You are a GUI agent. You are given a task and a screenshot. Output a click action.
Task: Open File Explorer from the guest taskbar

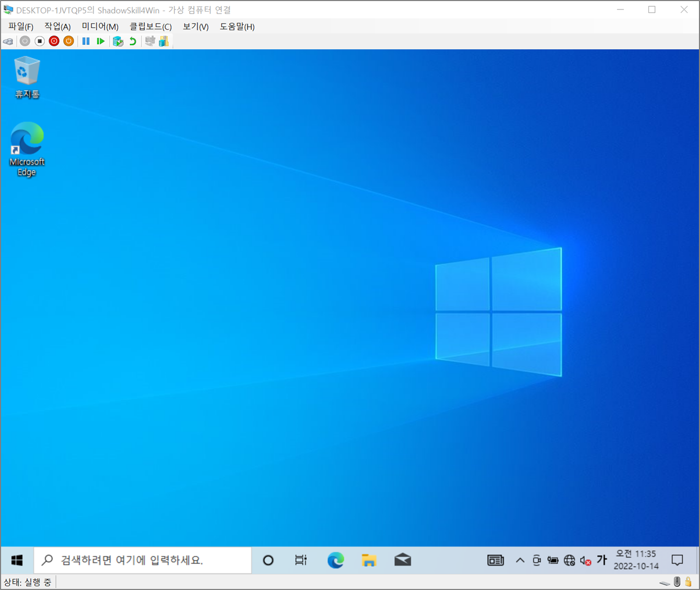369,560
